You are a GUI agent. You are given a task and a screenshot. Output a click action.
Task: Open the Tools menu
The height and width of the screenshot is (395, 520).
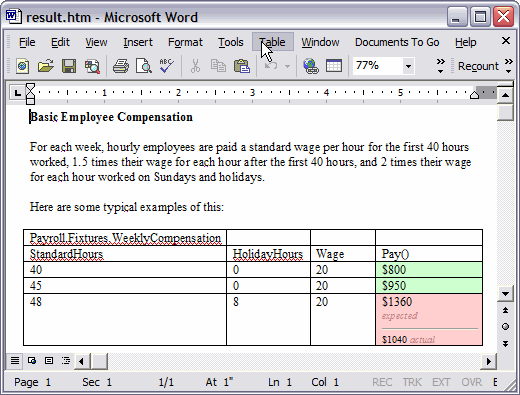coord(231,42)
